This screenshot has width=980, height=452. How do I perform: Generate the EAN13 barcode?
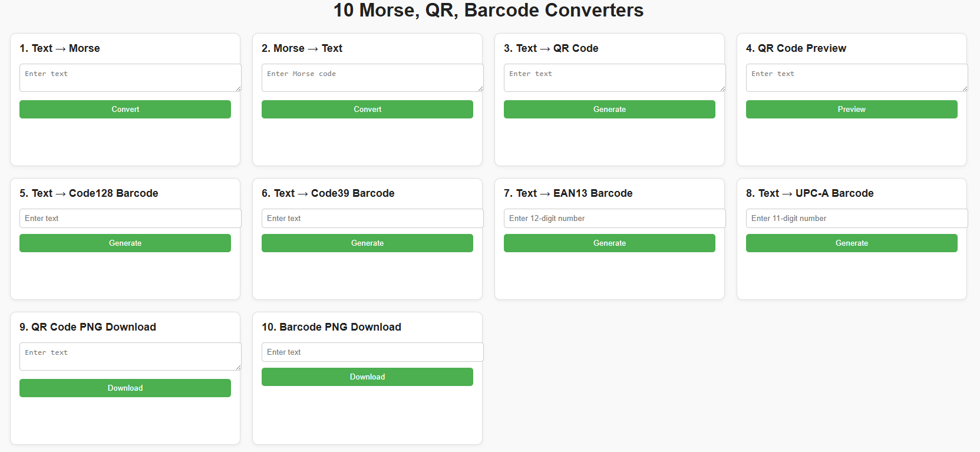(609, 243)
